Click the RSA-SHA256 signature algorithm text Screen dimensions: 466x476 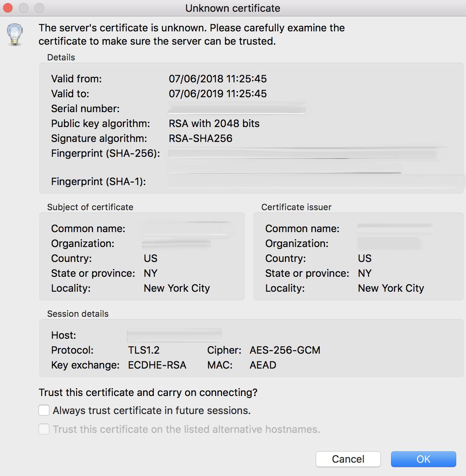[200, 138]
